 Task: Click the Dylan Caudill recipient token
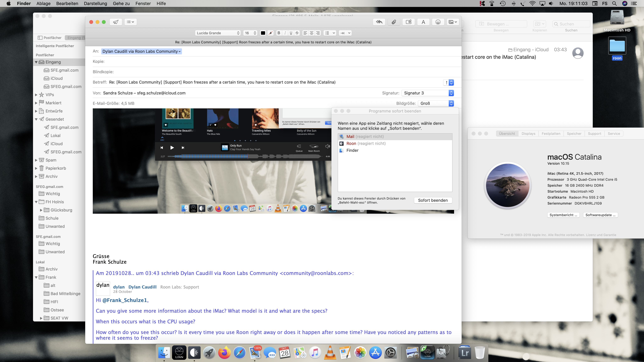click(x=142, y=52)
